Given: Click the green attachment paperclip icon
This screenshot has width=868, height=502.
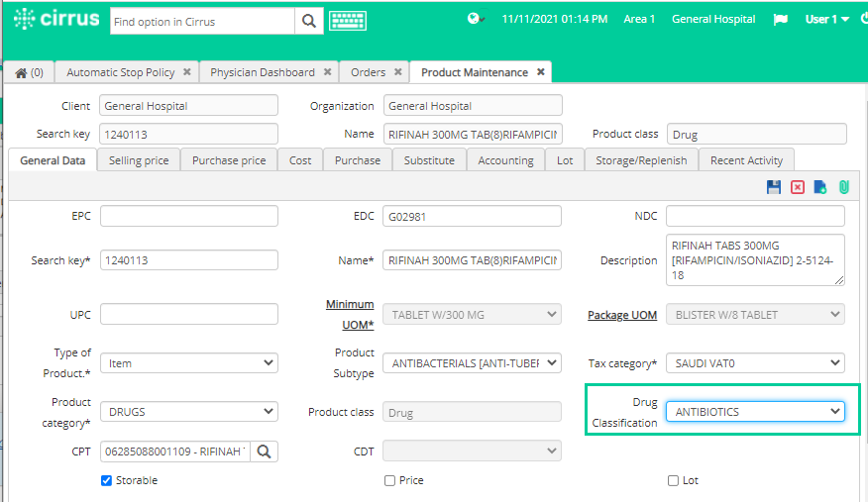Looking at the screenshot, I should (x=843, y=187).
